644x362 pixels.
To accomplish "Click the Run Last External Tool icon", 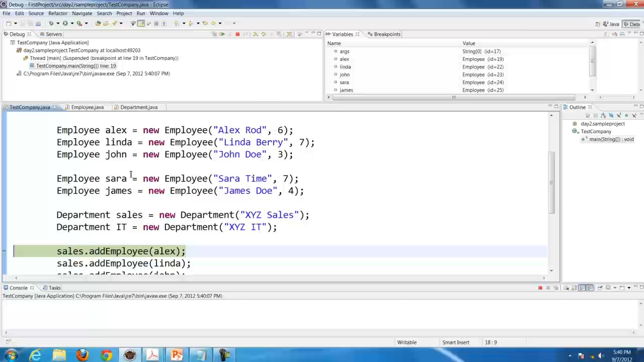I will tap(79, 23).
